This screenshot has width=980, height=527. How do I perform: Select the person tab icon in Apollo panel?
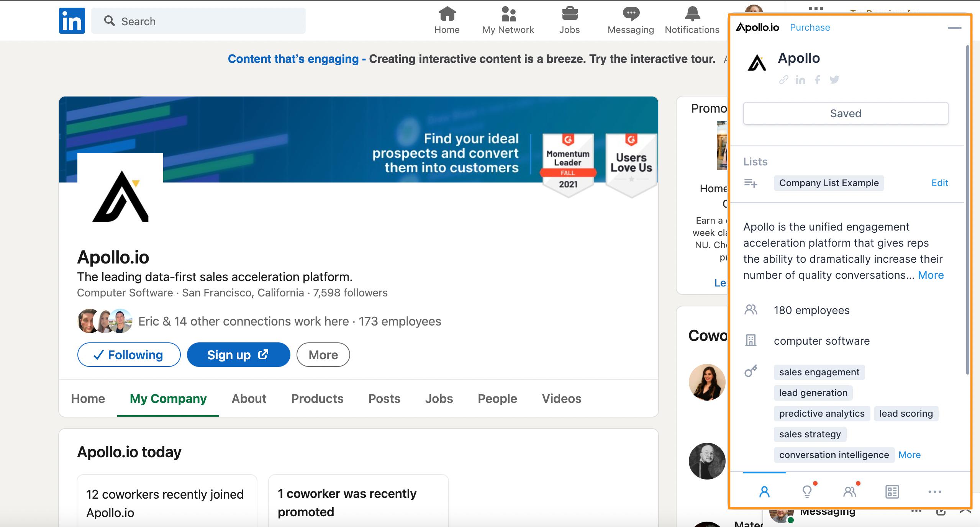pos(764,492)
